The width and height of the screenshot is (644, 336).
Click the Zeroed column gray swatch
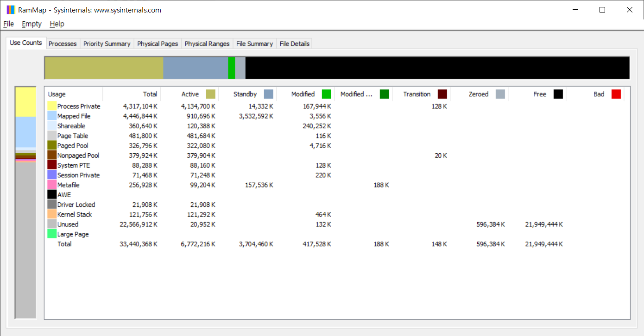click(x=500, y=94)
